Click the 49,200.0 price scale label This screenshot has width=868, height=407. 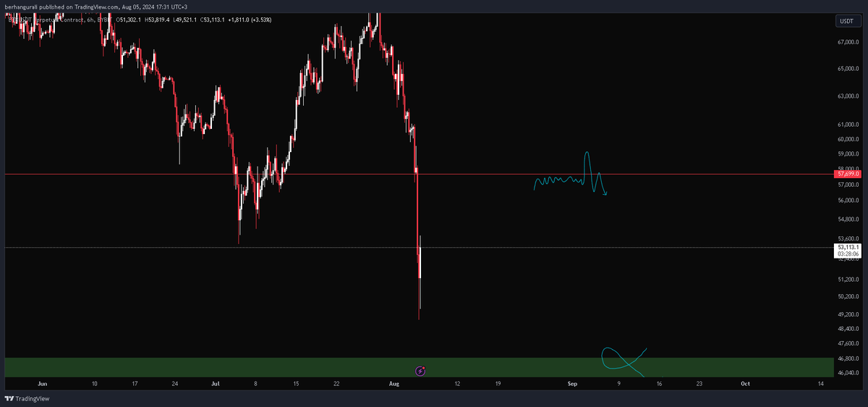(x=848, y=314)
